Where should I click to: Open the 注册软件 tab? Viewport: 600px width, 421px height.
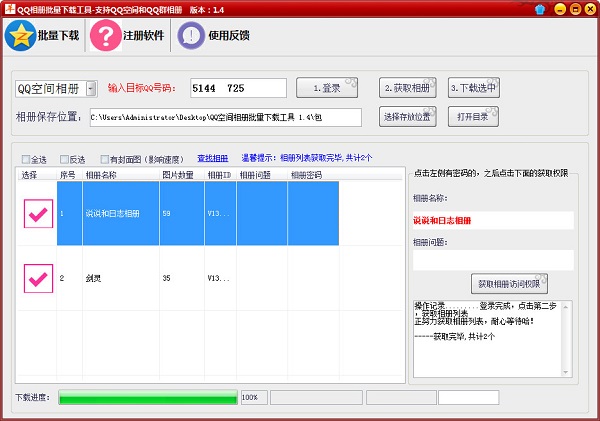pos(127,36)
